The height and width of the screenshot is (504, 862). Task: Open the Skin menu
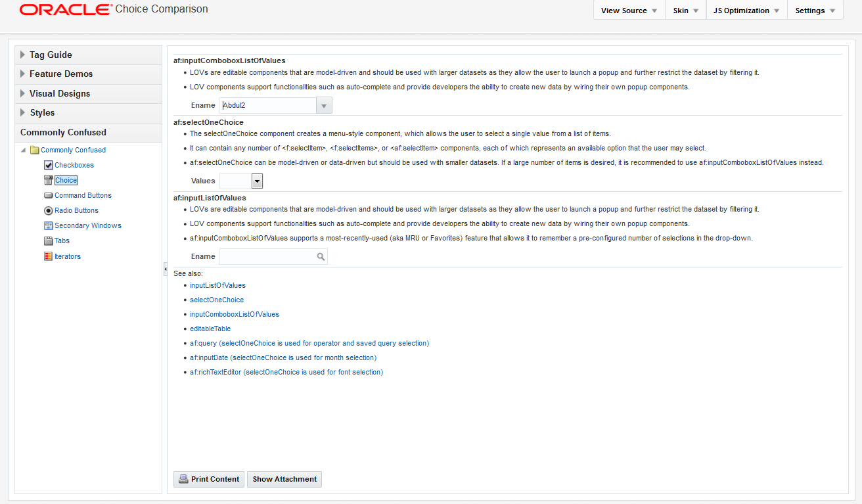(685, 11)
